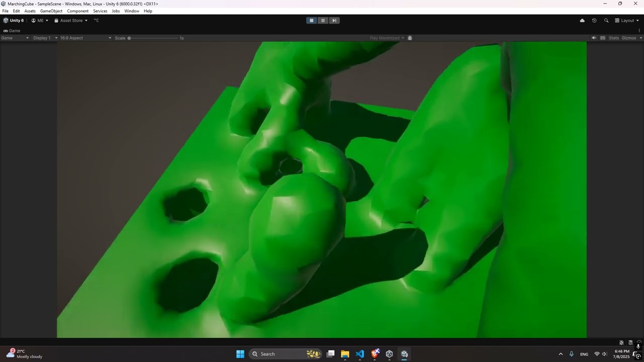644x362 pixels.
Task: Pause the game with the pause button
Action: pyautogui.click(x=323, y=21)
